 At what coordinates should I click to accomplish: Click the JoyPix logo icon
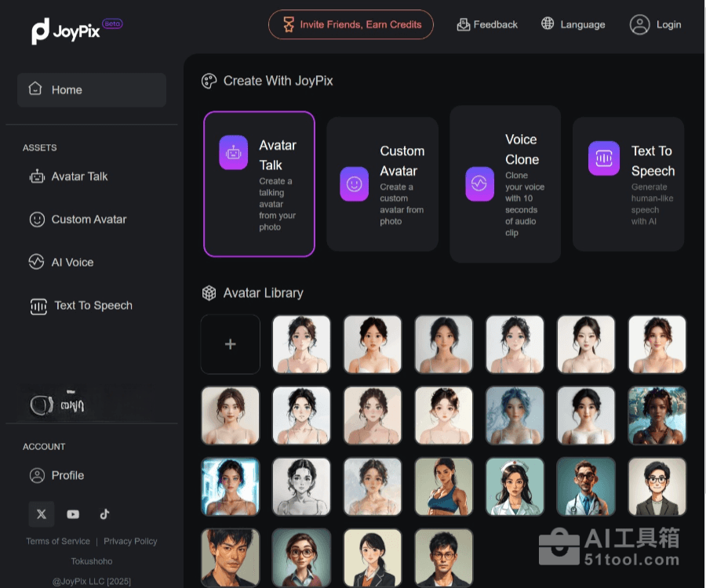(41, 31)
